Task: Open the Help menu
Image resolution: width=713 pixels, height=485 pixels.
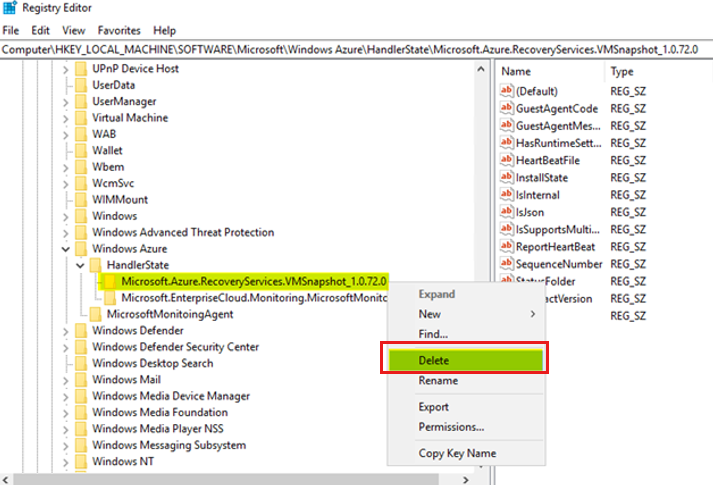Action: [164, 30]
